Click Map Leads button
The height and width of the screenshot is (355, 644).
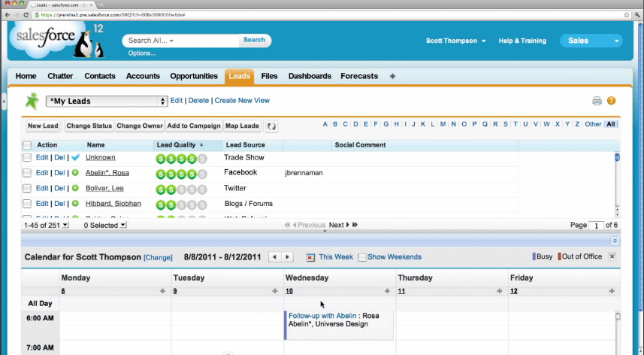[242, 126]
